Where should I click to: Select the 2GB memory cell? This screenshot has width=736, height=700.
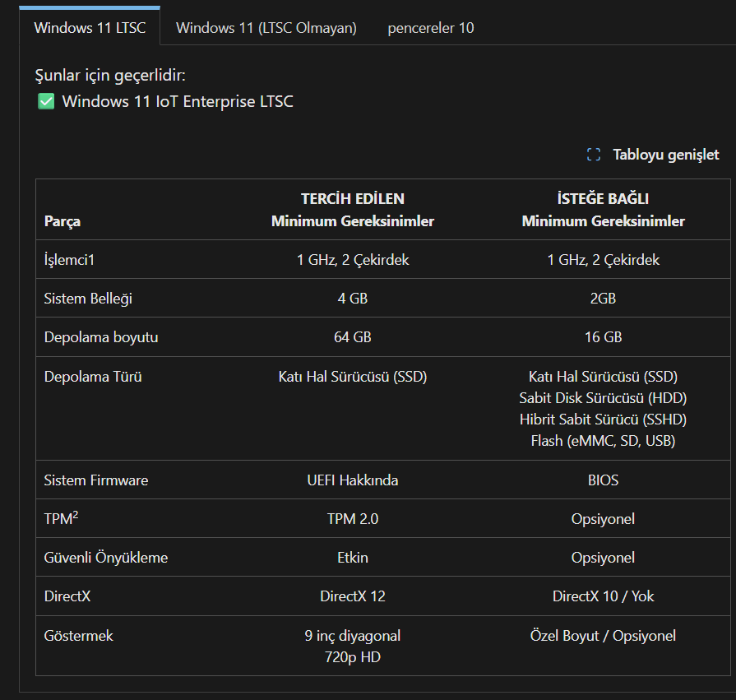pyautogui.click(x=603, y=299)
